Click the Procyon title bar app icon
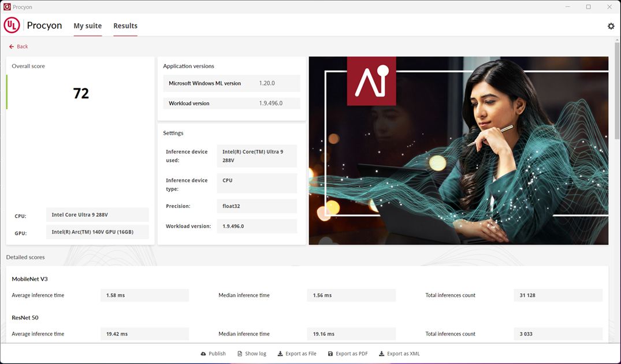 (7, 7)
